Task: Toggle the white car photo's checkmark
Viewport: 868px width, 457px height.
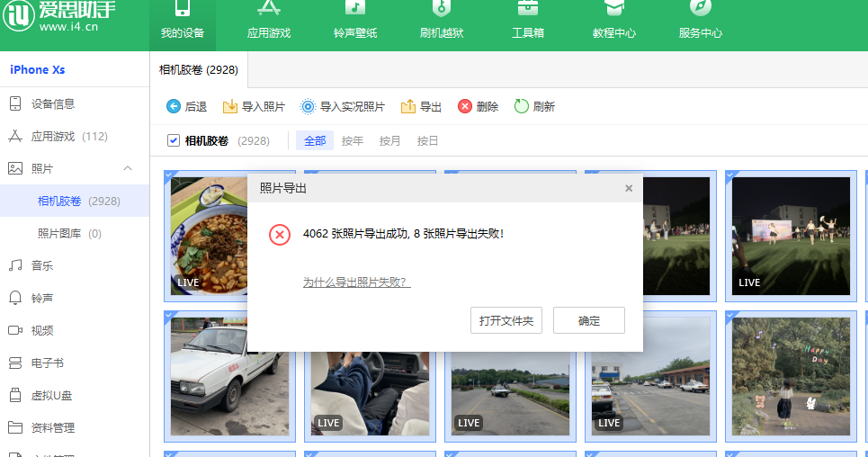Action: coord(169,315)
